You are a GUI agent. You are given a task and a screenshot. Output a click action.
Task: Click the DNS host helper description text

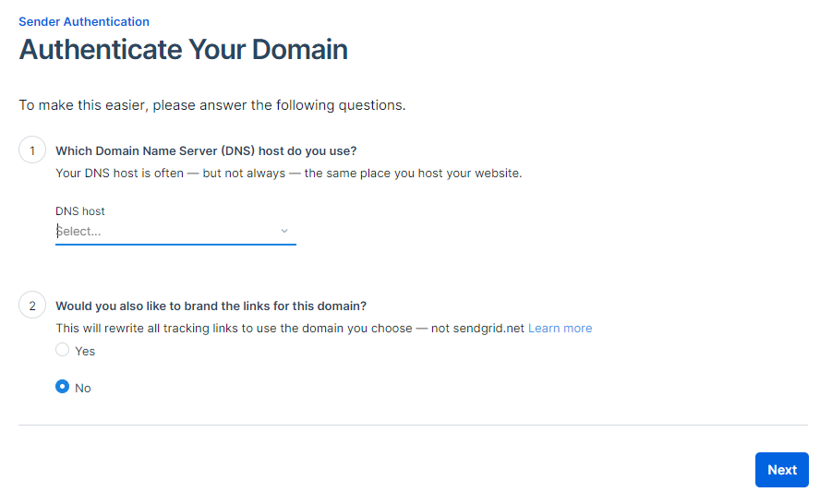pyautogui.click(x=288, y=173)
